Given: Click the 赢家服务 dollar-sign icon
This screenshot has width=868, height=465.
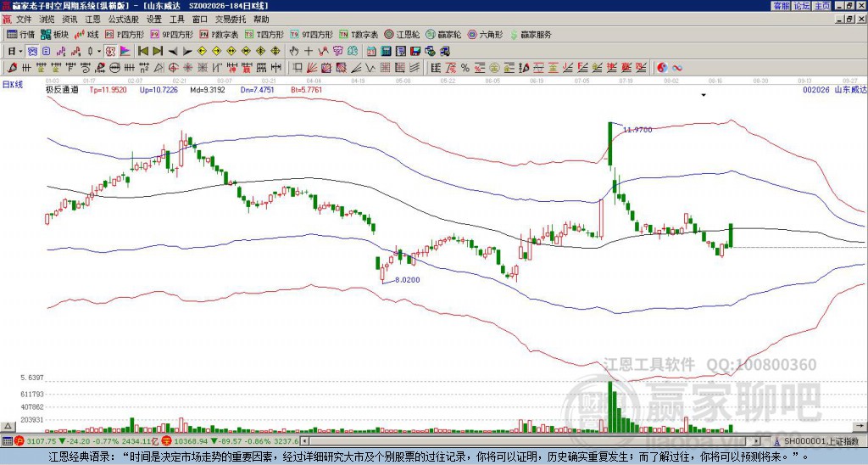Looking at the screenshot, I should point(514,35).
